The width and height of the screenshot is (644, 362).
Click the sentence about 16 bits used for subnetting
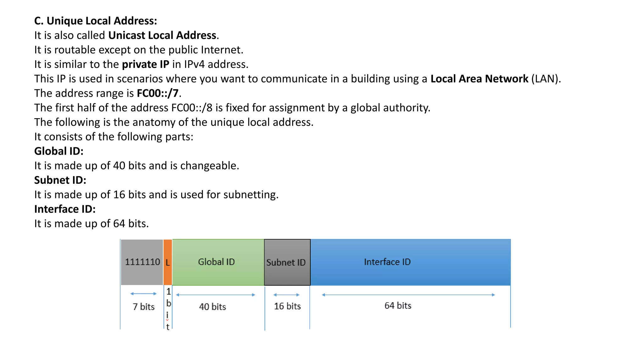click(156, 195)
